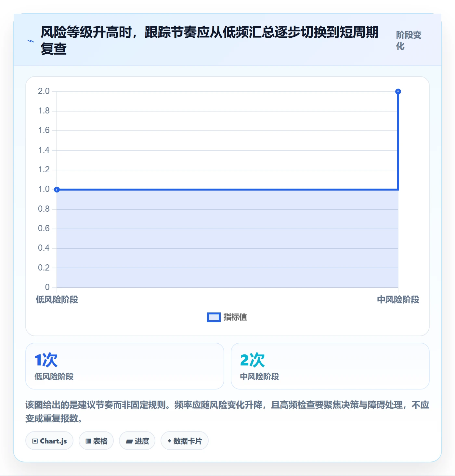Click the 1次 低风险阶段 data card
This screenshot has height=476, width=455.
click(x=125, y=366)
